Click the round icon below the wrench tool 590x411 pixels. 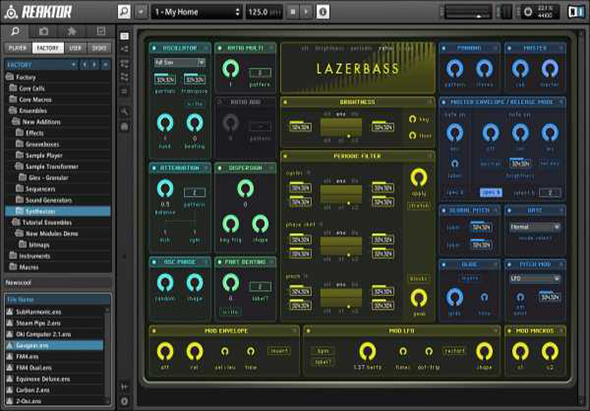pos(124,127)
